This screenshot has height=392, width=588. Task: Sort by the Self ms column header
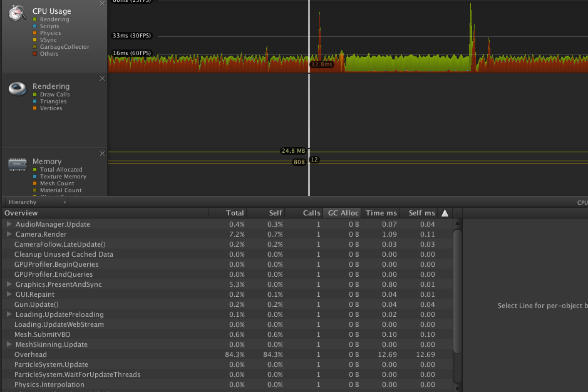(418, 213)
